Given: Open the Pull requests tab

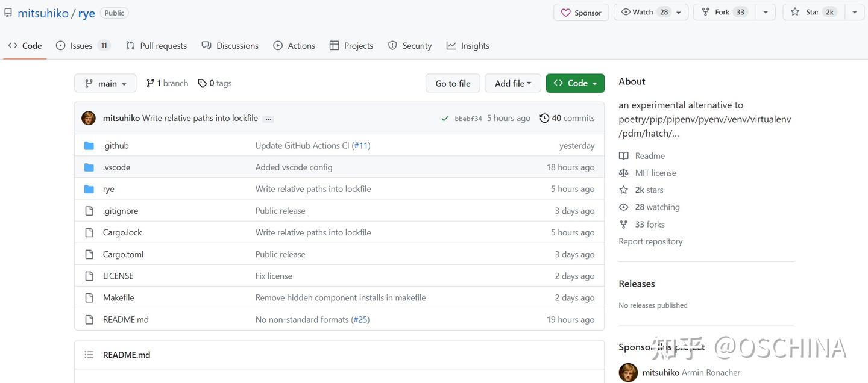Looking at the screenshot, I should (156, 46).
